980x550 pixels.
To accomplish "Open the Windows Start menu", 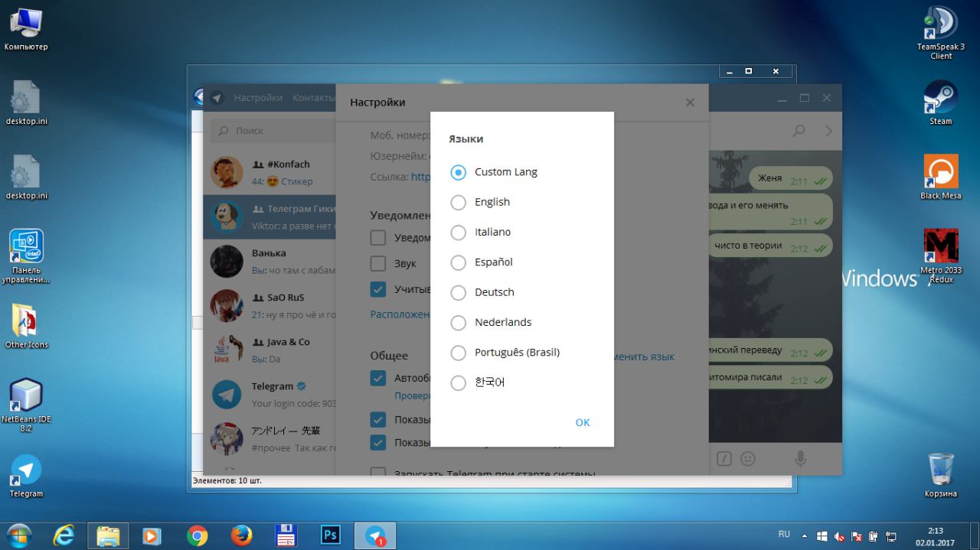I will 18,535.
